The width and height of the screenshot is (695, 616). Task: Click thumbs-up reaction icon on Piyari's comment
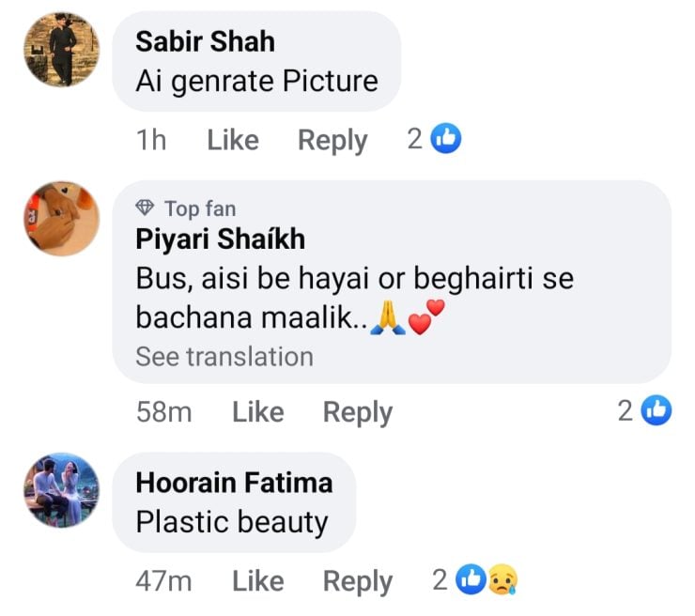tap(657, 410)
